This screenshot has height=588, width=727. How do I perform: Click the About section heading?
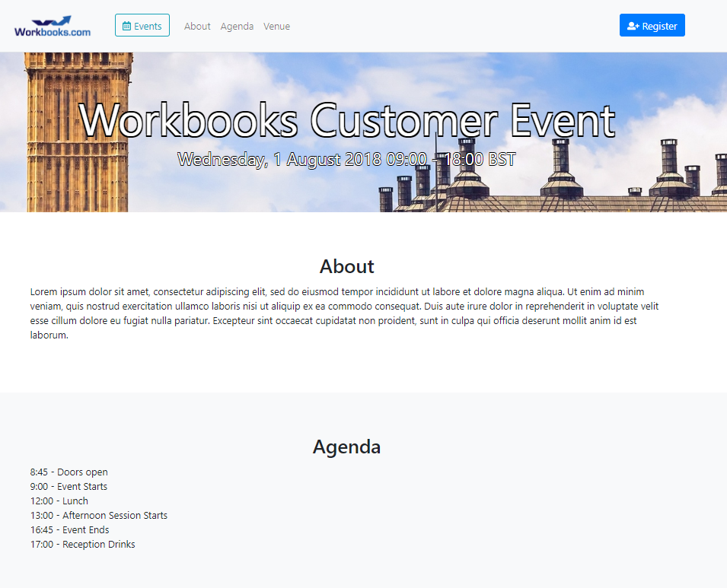(347, 266)
